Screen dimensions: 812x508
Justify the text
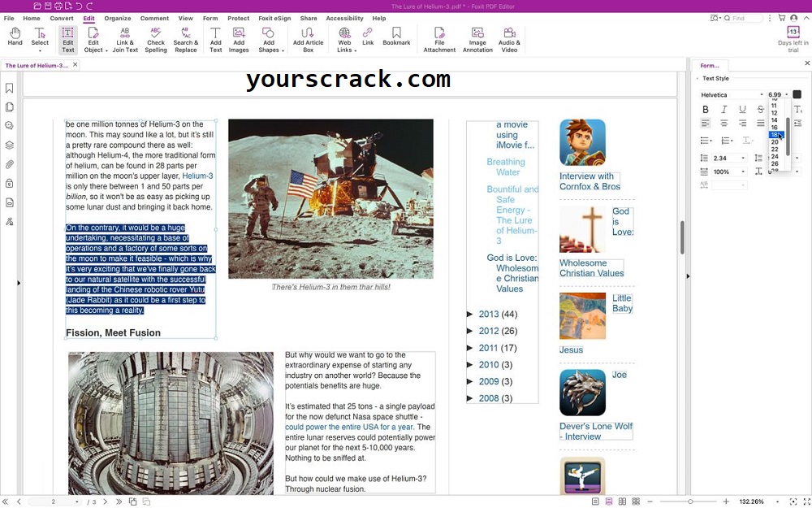tap(760, 124)
